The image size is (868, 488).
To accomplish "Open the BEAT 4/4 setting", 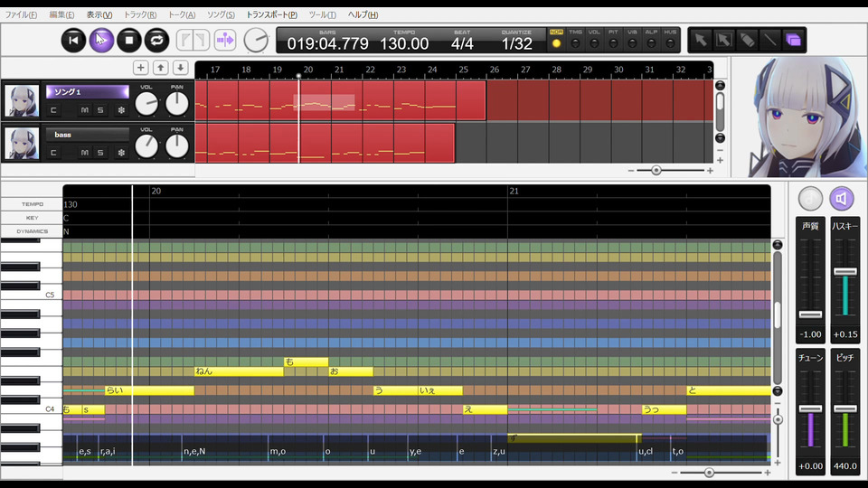I will pyautogui.click(x=462, y=42).
